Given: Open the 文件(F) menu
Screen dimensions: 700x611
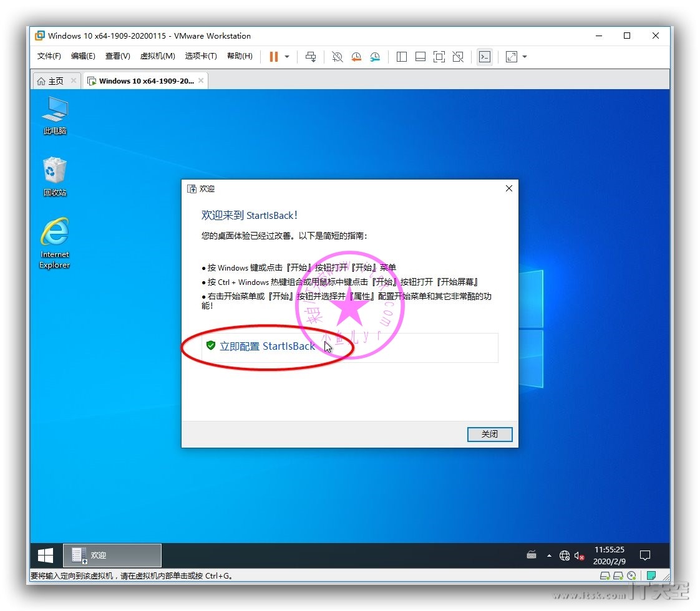Looking at the screenshot, I should tap(49, 55).
